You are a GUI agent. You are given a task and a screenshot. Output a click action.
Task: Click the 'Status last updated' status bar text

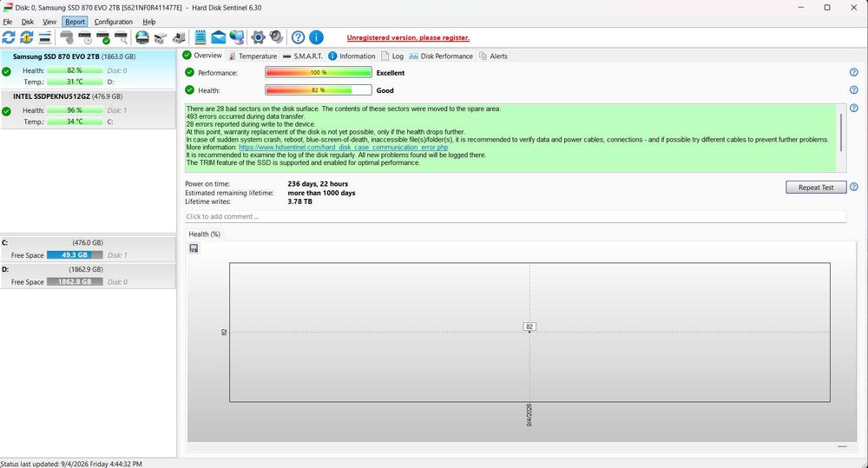click(x=71, y=464)
